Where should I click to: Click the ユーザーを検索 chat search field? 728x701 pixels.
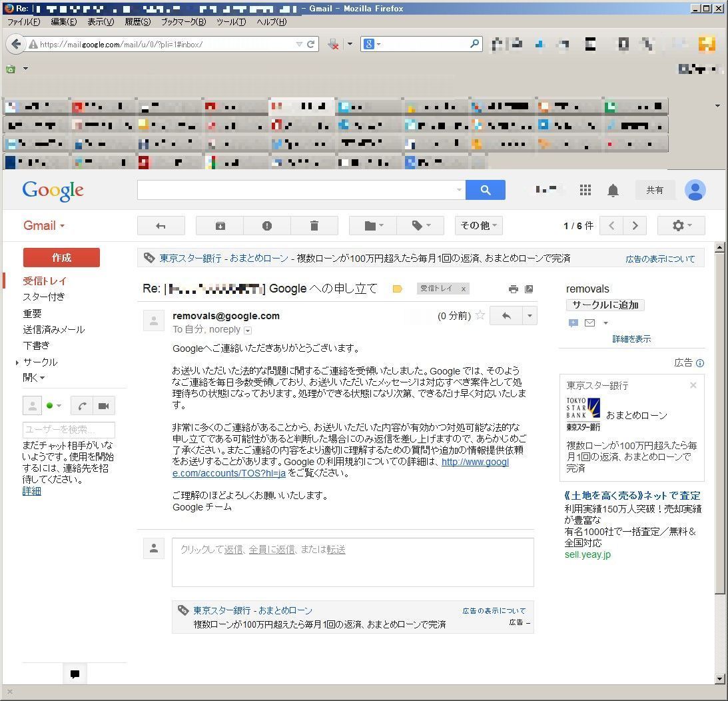click(69, 430)
